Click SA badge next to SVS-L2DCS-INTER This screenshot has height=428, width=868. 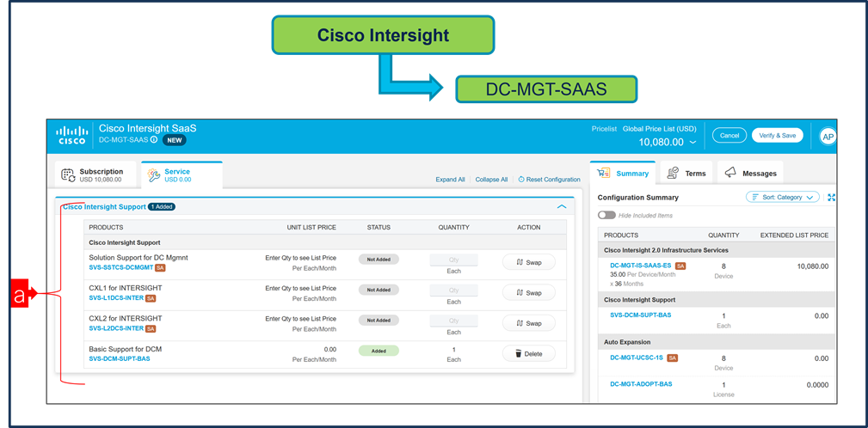point(151,328)
